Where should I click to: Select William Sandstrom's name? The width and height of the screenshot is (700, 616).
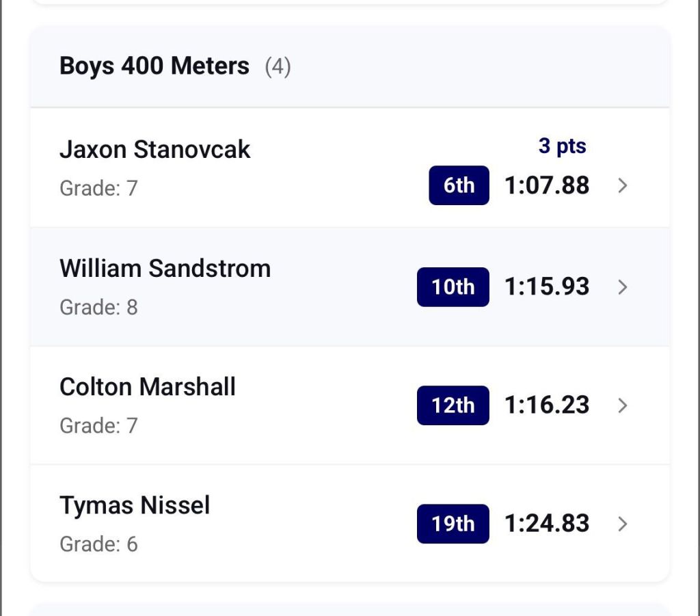(165, 268)
